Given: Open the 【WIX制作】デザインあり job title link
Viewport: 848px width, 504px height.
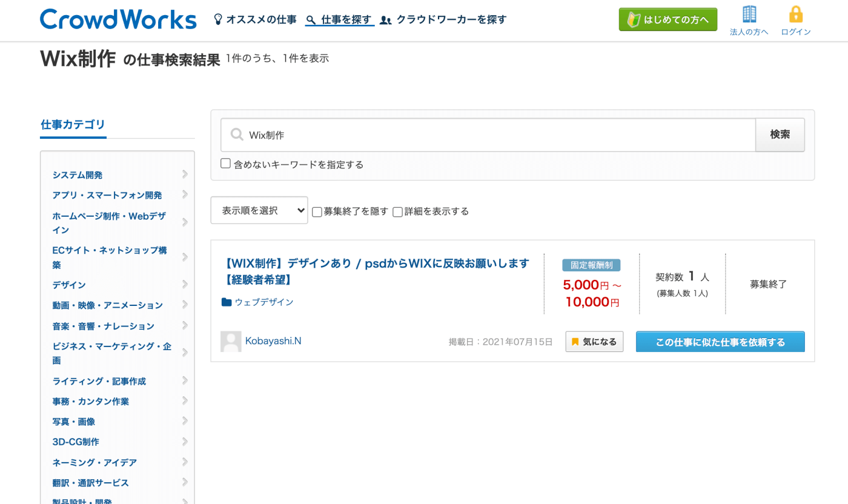Looking at the screenshot, I should [x=376, y=271].
